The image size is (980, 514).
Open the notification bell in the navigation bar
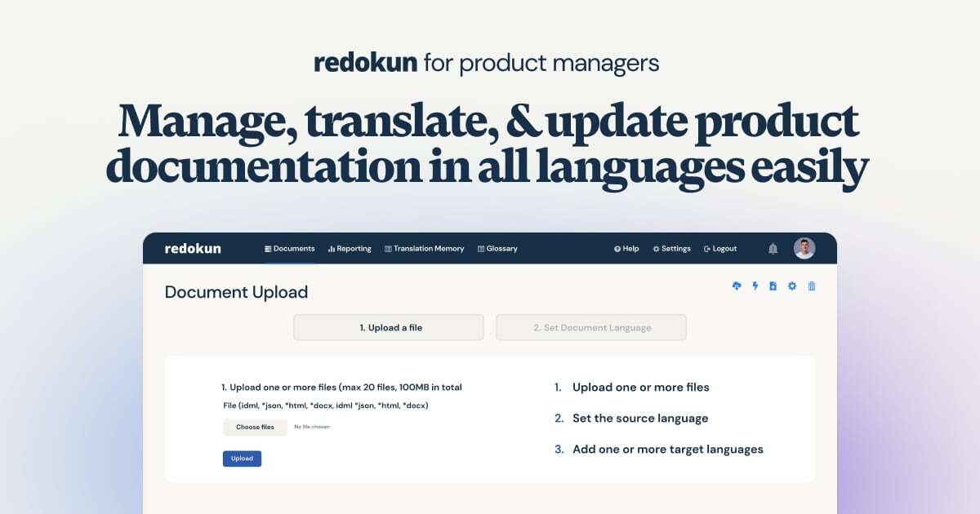click(x=773, y=249)
